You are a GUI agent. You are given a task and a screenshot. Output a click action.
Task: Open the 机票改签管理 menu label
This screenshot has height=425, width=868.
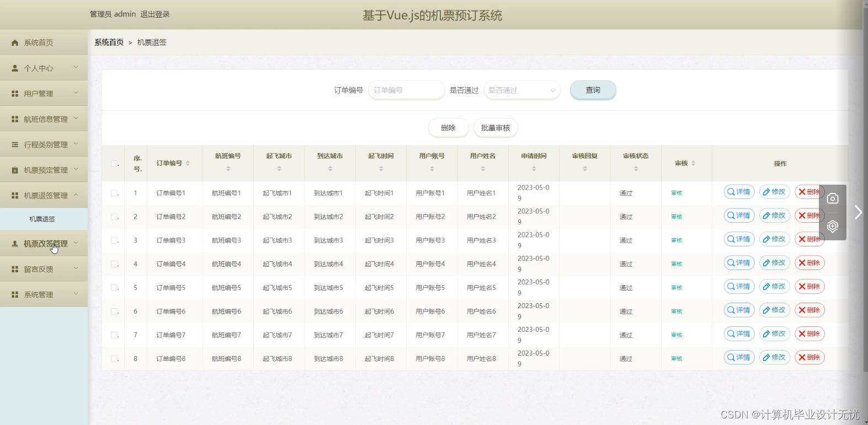coord(46,244)
